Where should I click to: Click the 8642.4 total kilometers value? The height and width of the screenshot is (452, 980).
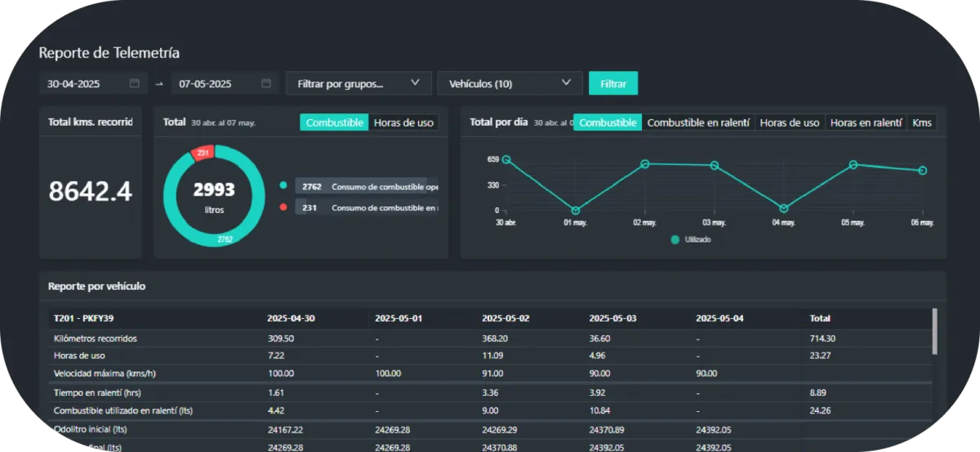click(90, 191)
